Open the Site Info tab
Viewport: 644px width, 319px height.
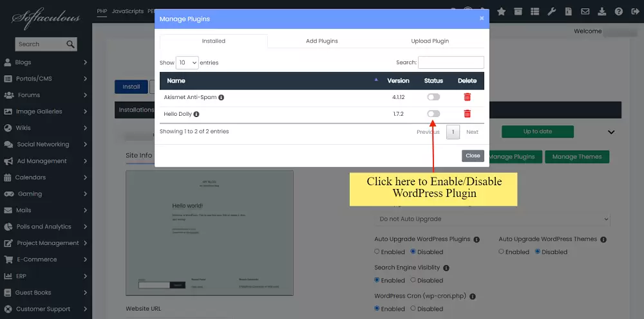coord(139,156)
